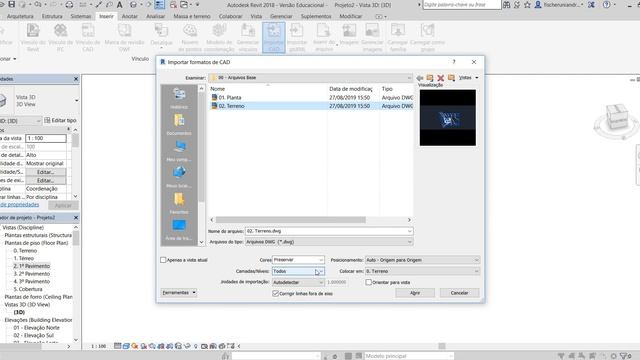Viewport: 640px width, 360px height.
Task: Select 5. Cobertura in the Project Browser
Action: 28,289
